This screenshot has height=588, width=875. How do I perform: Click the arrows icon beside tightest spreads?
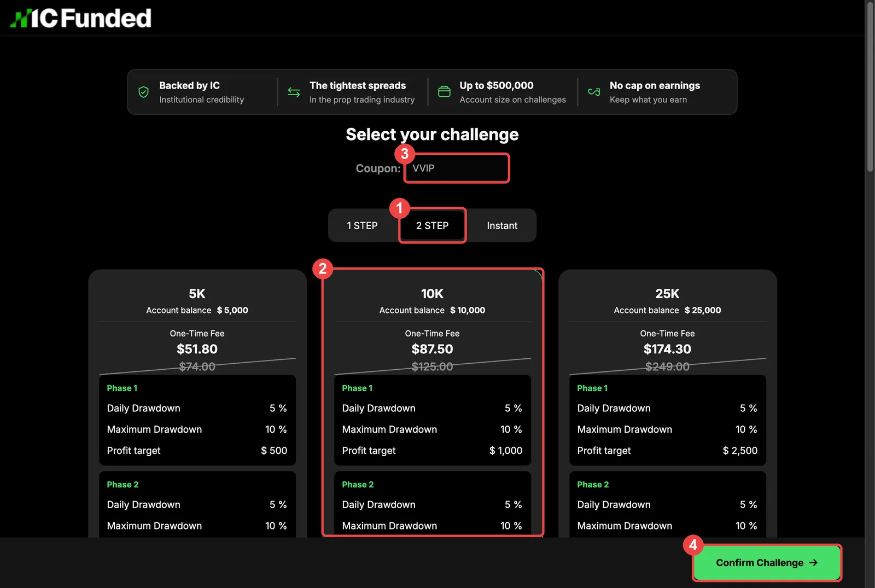coord(294,92)
